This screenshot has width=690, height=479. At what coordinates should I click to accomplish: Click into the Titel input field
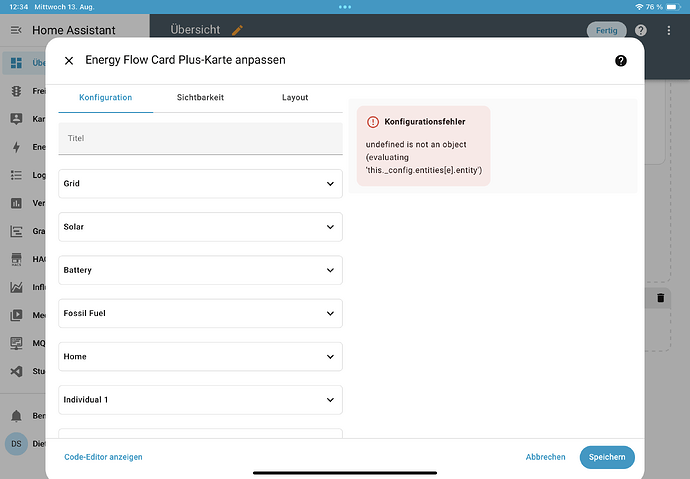[200, 138]
